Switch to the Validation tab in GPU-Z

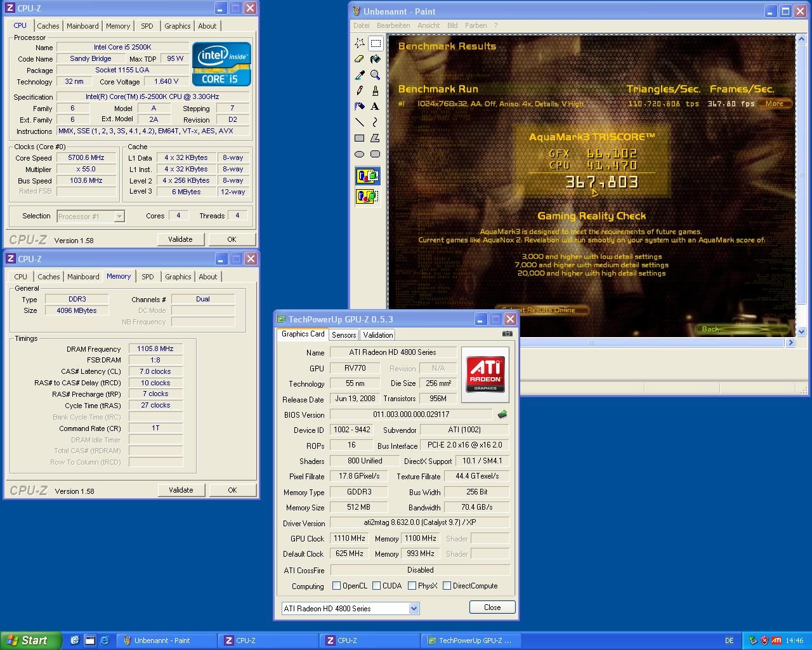coord(378,335)
